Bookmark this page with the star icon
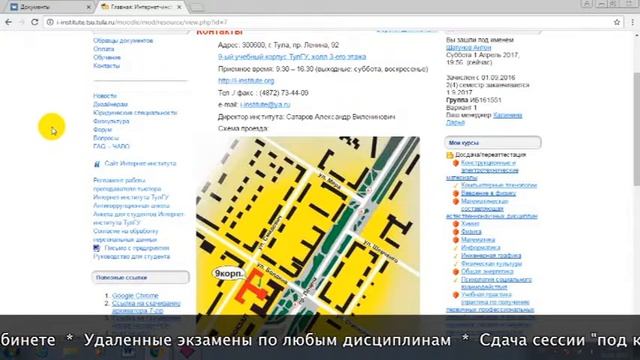Image resolution: width=640 pixels, height=360 pixels. (x=617, y=22)
